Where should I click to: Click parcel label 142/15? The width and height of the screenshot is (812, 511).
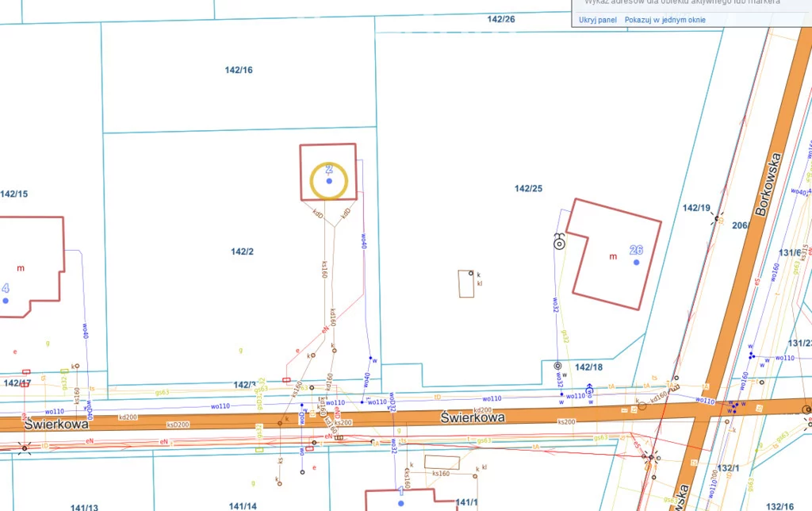click(x=14, y=194)
